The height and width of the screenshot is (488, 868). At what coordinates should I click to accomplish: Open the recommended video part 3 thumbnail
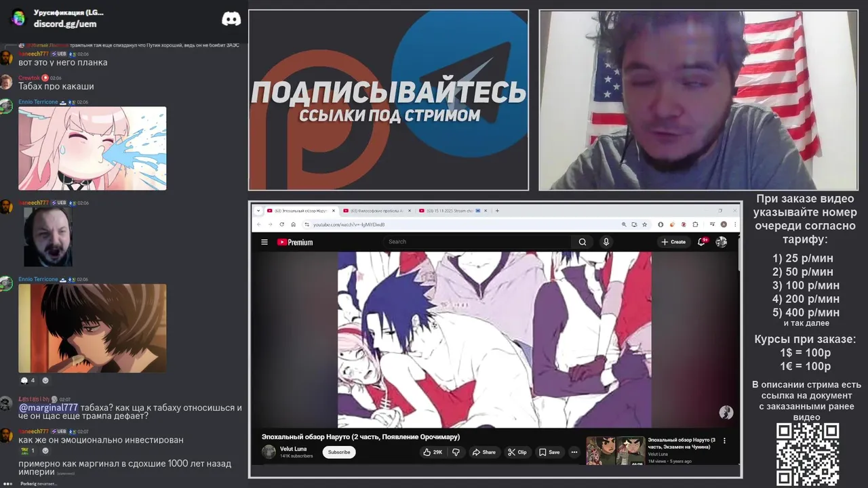[x=614, y=450]
